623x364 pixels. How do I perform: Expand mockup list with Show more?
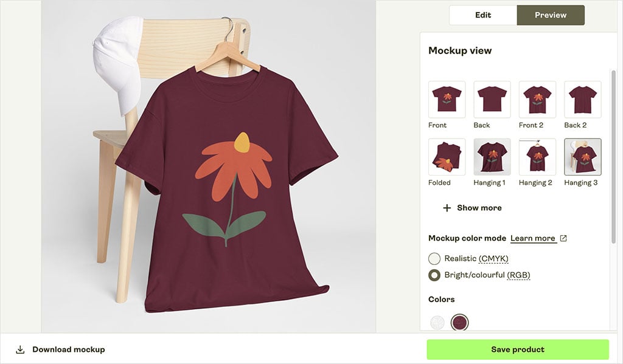click(x=479, y=208)
